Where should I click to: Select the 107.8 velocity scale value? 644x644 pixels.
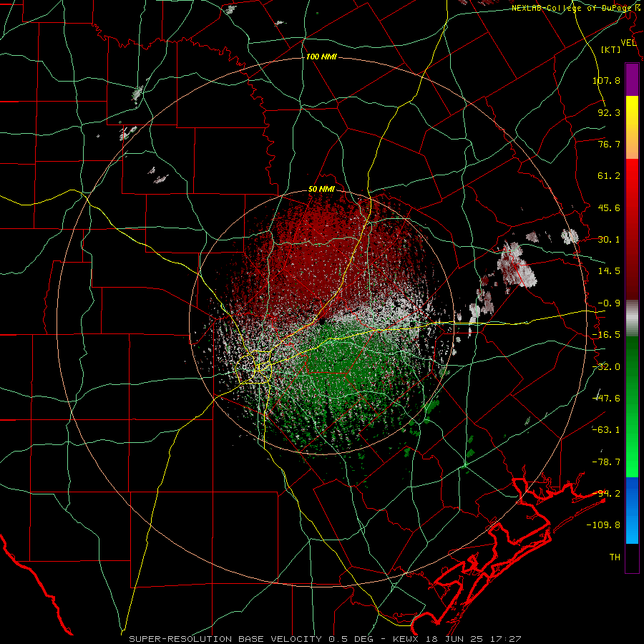(x=606, y=80)
